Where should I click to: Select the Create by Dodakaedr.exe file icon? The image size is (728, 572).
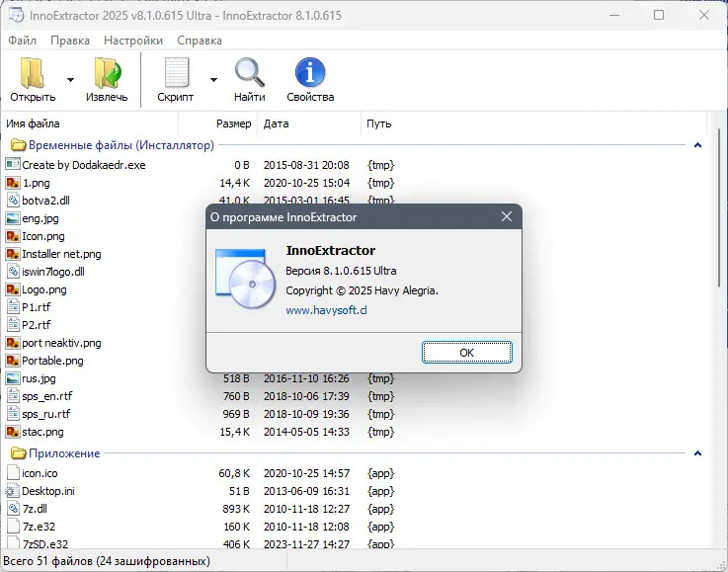[x=13, y=164]
